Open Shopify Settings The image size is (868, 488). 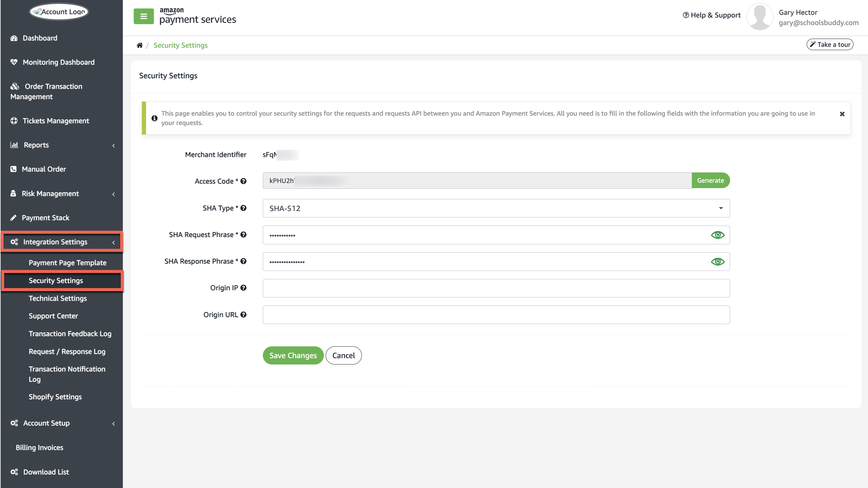[x=55, y=397]
